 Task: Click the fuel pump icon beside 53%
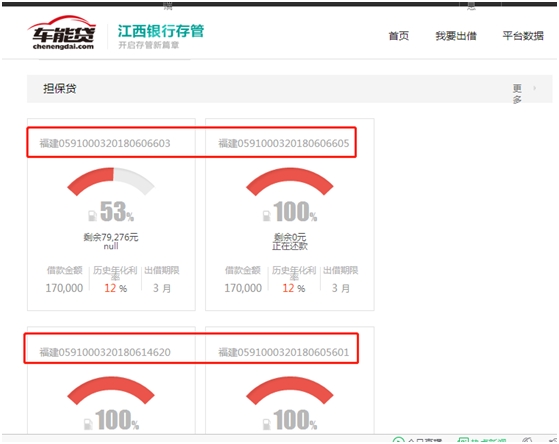(92, 215)
